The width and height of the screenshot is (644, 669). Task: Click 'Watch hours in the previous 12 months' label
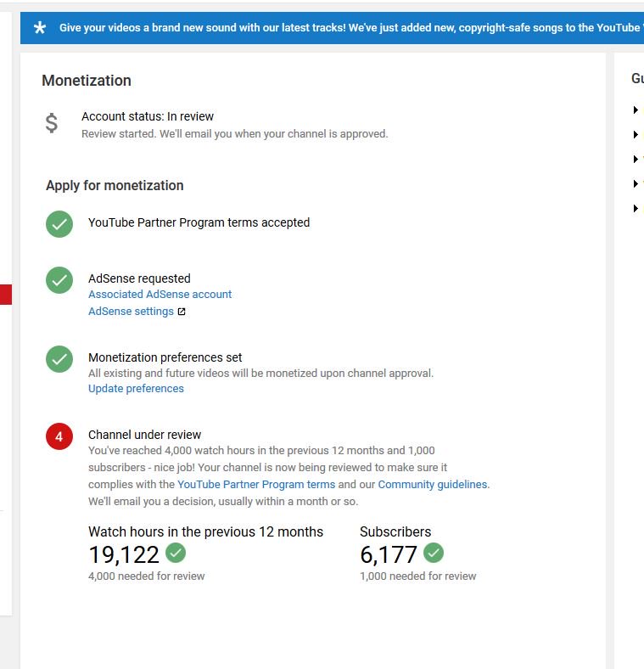(x=205, y=532)
